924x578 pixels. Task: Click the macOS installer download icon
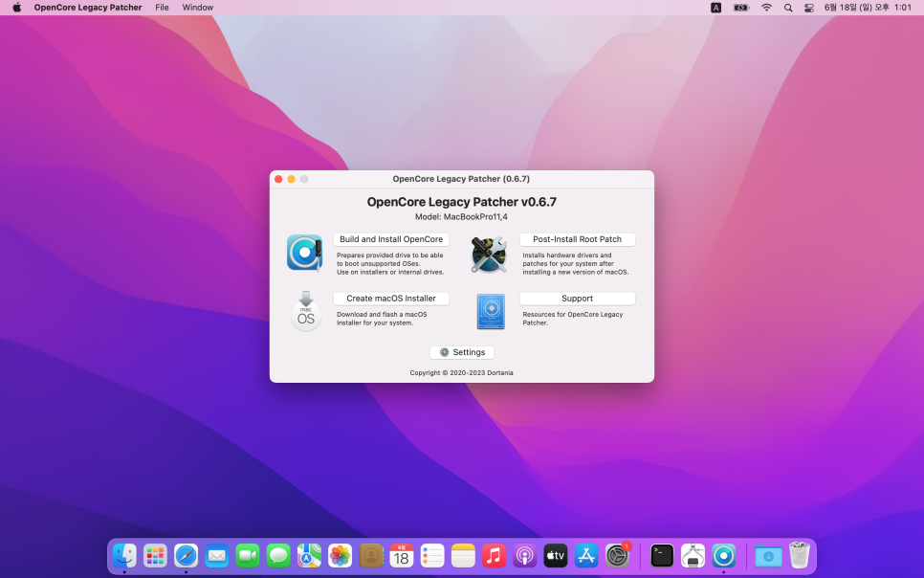[x=306, y=311]
